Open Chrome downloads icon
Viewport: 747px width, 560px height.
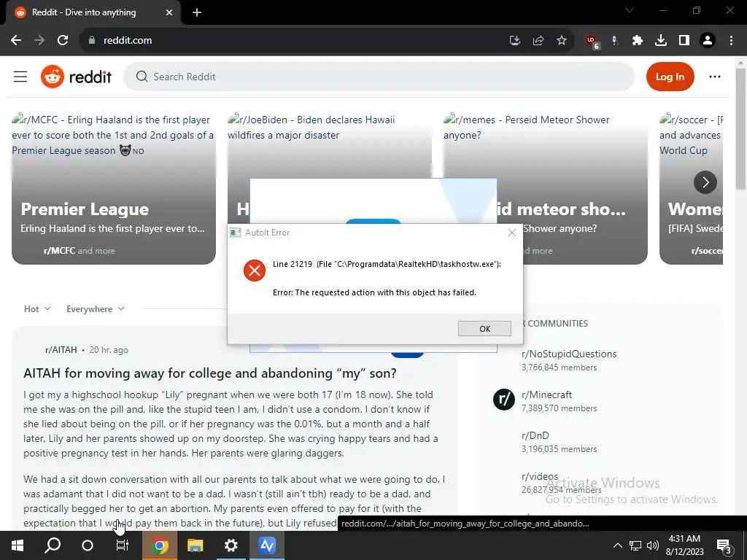click(661, 41)
